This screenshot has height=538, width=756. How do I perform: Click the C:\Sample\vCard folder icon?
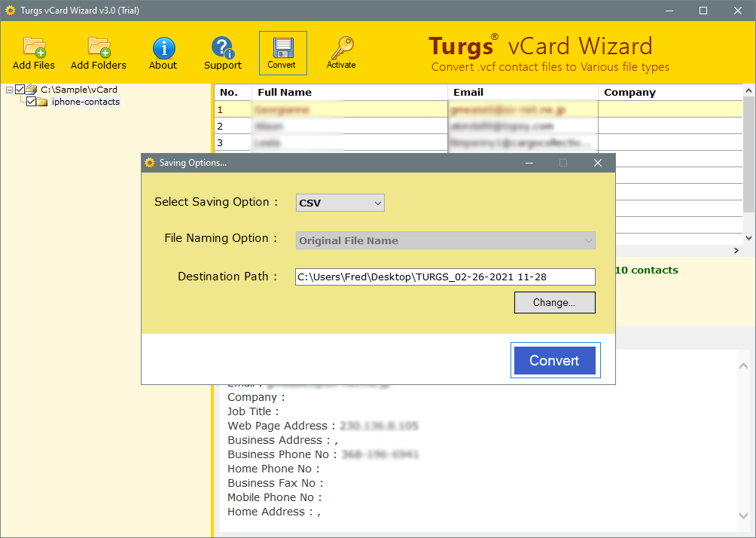click(32, 89)
